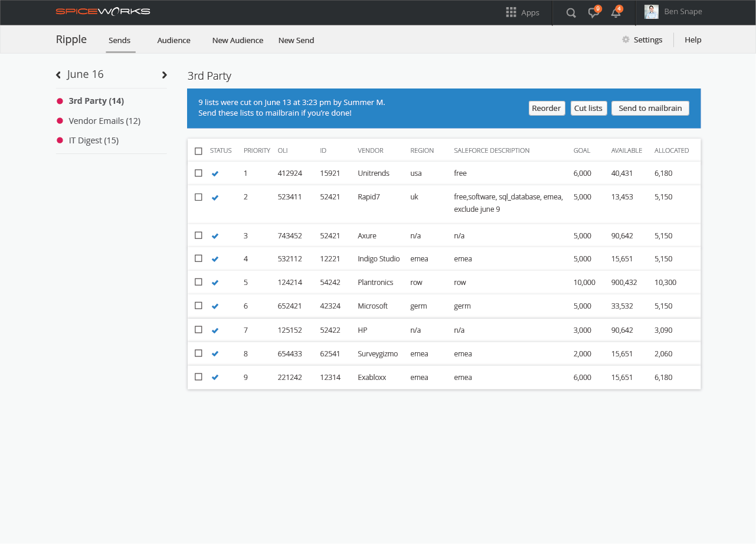The width and height of the screenshot is (756, 544).
Task: Check the box for the Surveygizmo row
Action: pos(198,353)
